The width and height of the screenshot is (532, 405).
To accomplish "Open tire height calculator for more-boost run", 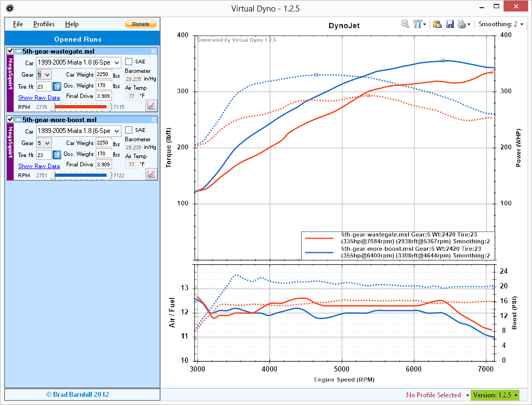I will click(x=57, y=154).
